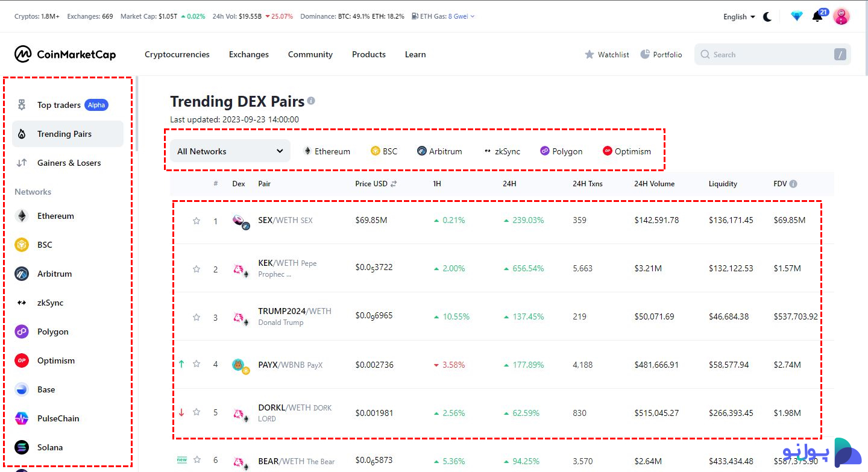Screen dimensions: 868x472
Task: Open the BEAR/WETH pair link
Action: pos(296,461)
